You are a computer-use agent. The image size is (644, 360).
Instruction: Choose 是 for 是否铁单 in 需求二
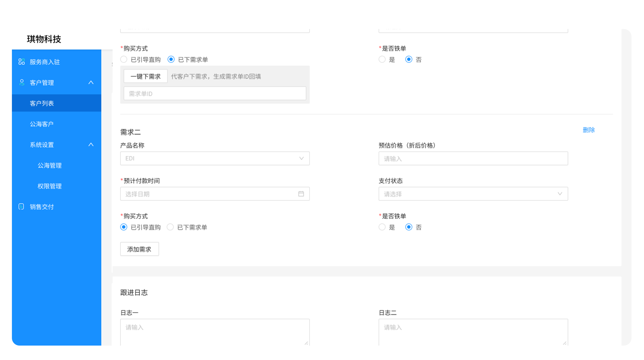tap(382, 227)
